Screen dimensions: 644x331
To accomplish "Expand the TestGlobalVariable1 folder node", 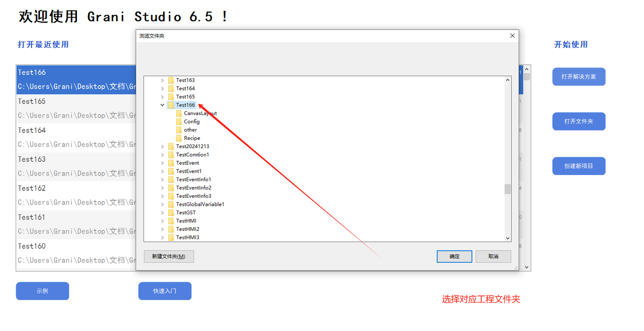I will tap(162, 204).
